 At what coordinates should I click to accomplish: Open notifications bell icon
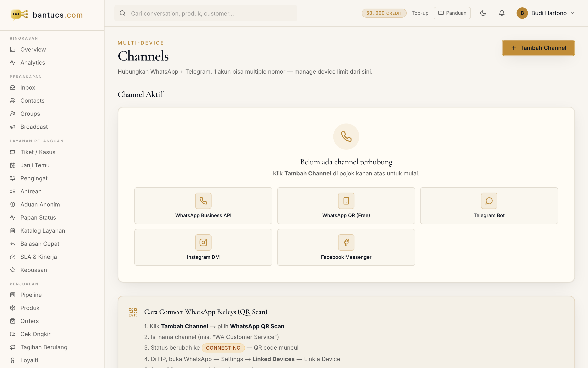pos(502,13)
